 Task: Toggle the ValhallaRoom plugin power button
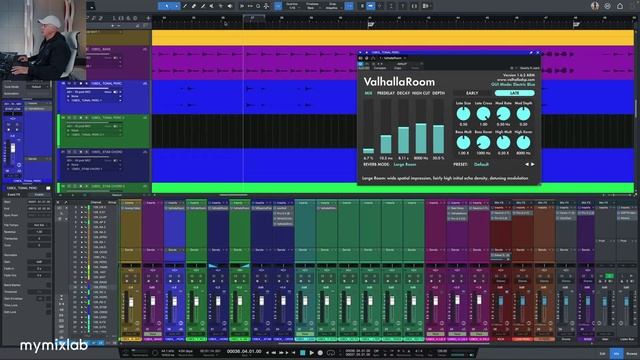click(360, 64)
